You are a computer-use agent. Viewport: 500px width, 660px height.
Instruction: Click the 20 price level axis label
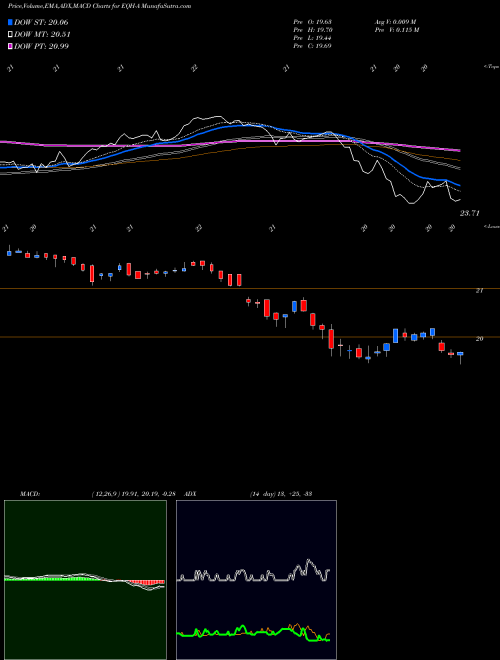click(x=479, y=338)
